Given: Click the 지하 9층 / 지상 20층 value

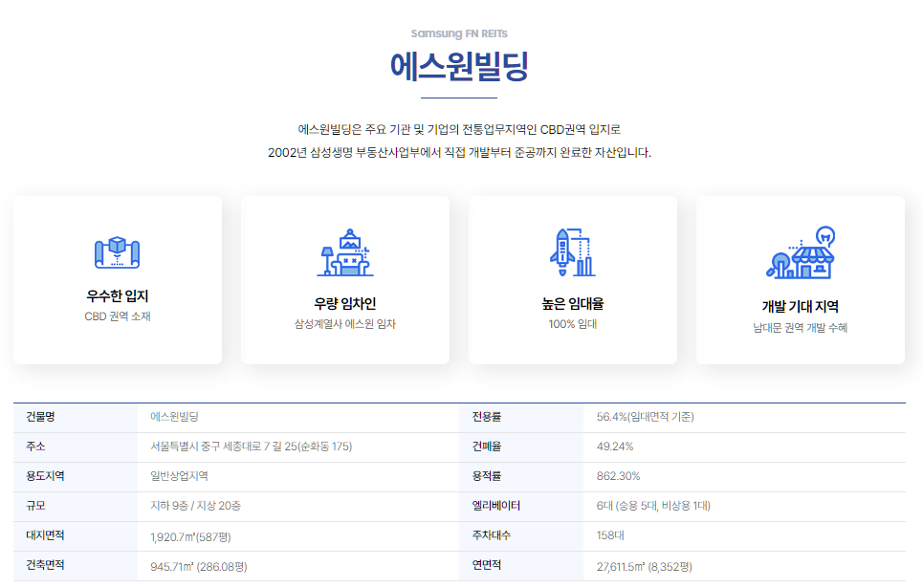Looking at the screenshot, I should 195,506.
